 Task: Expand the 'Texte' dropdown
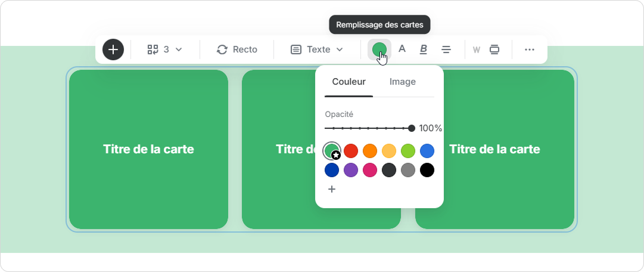click(x=317, y=50)
